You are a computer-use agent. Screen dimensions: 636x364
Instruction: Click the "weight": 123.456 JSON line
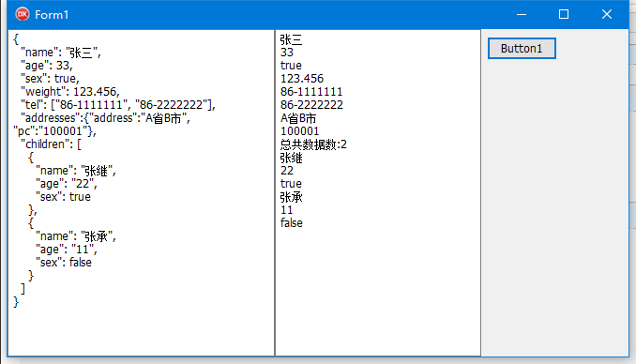[x=70, y=92]
